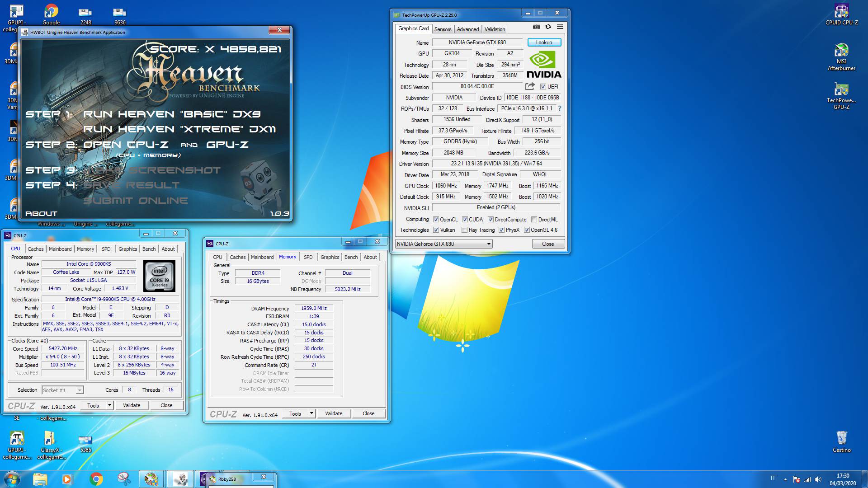Click the Lookup button in GPU-Z
Screen dimensions: 868x488
pos(544,42)
